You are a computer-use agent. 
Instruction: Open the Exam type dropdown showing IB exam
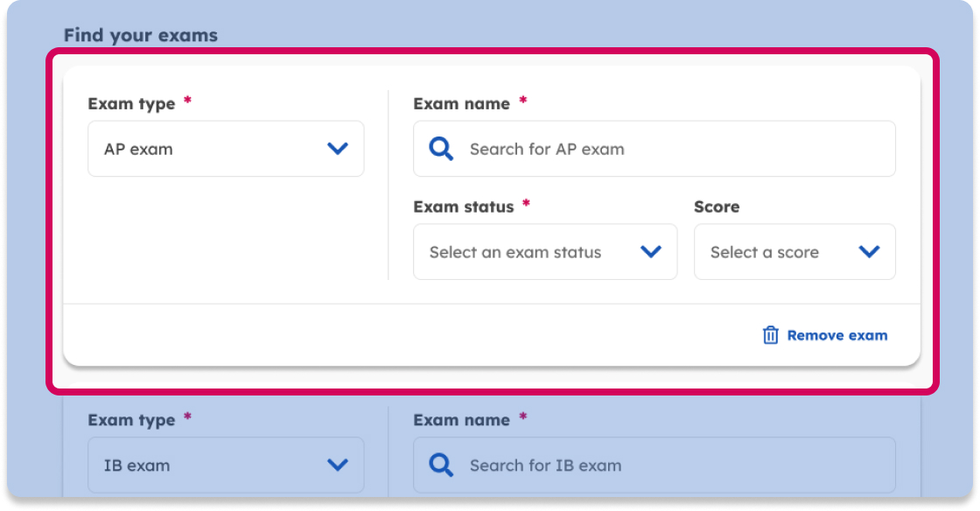tap(226, 465)
